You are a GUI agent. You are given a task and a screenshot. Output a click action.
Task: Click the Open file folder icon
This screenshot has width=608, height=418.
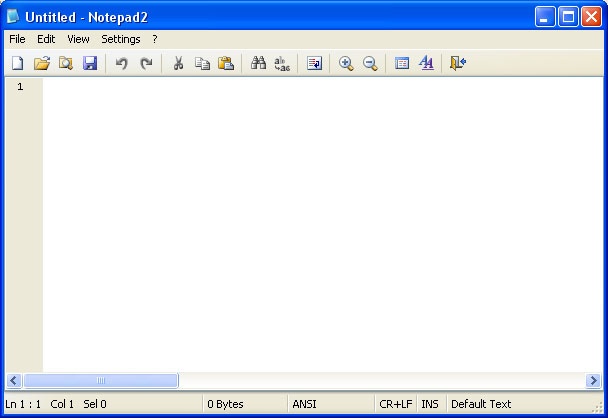41,63
